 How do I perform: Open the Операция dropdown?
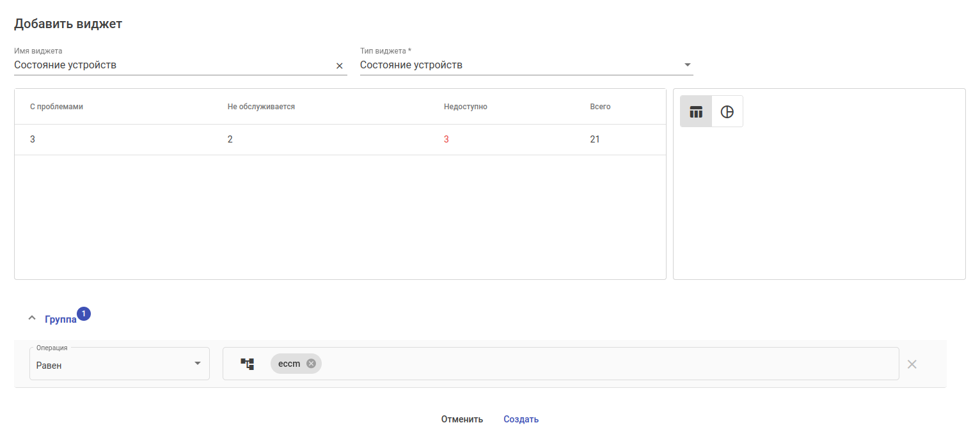tap(197, 364)
